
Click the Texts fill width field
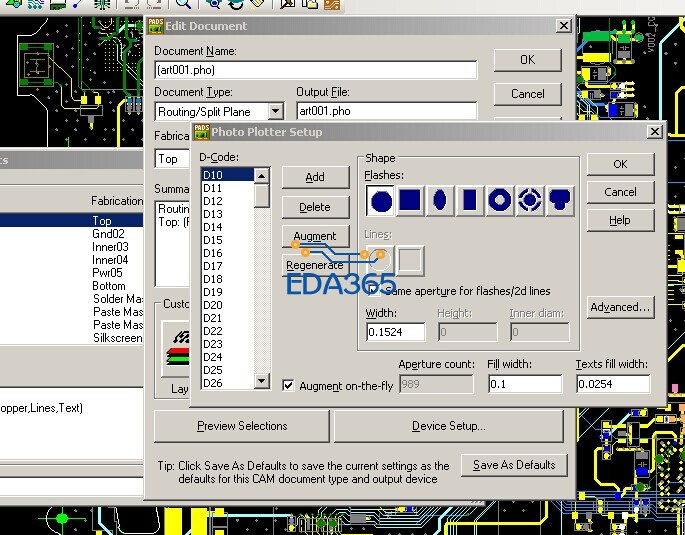pos(612,384)
